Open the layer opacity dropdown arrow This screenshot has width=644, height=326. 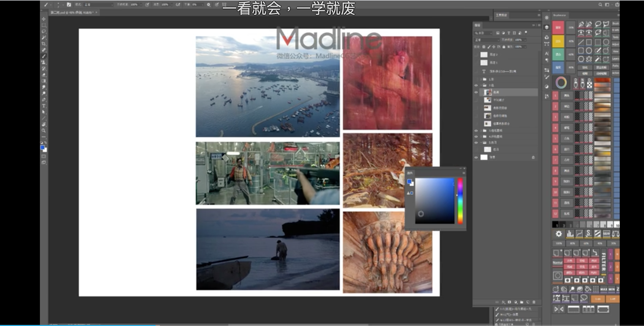(x=525, y=40)
